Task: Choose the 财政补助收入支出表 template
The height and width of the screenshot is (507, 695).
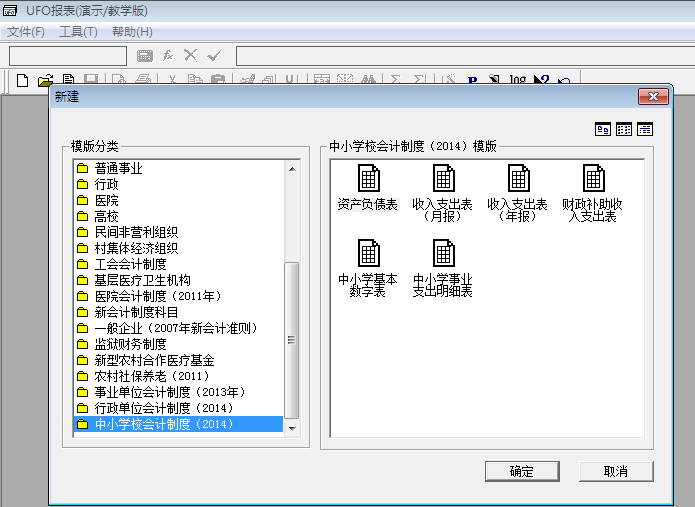Action: pos(592,180)
